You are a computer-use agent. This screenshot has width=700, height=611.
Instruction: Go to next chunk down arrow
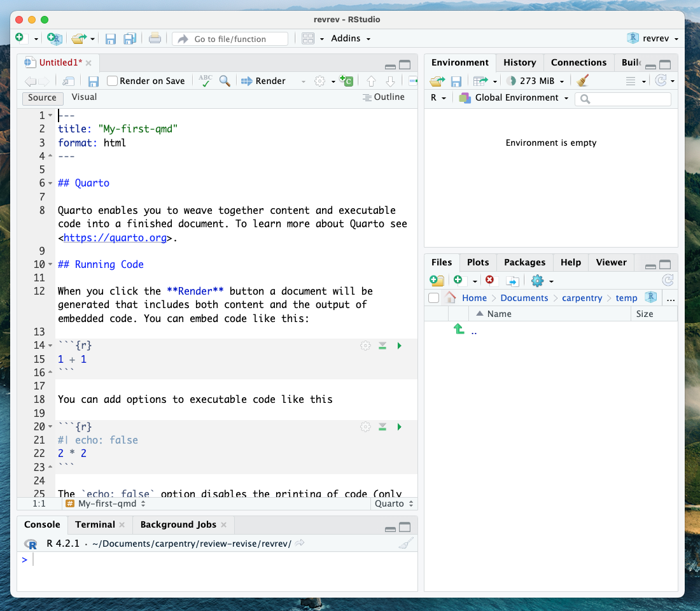pos(390,81)
